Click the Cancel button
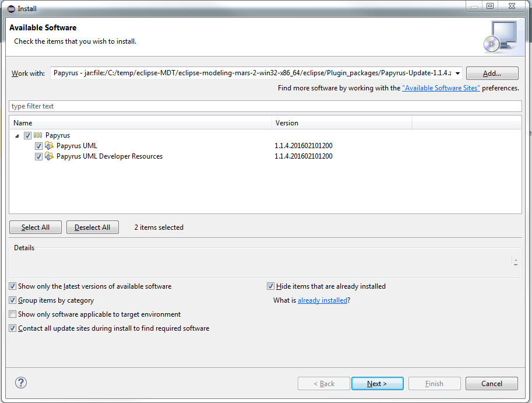Image resolution: width=532 pixels, height=403 pixels. coord(492,383)
